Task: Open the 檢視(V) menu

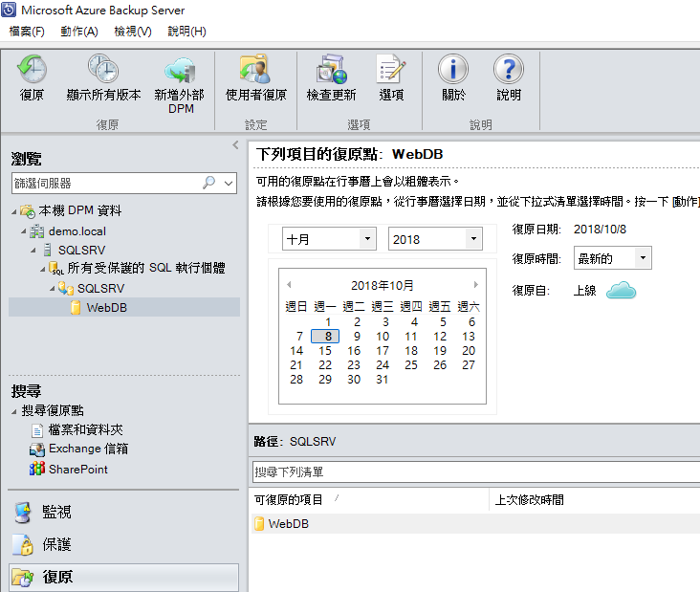Action: pyautogui.click(x=133, y=32)
